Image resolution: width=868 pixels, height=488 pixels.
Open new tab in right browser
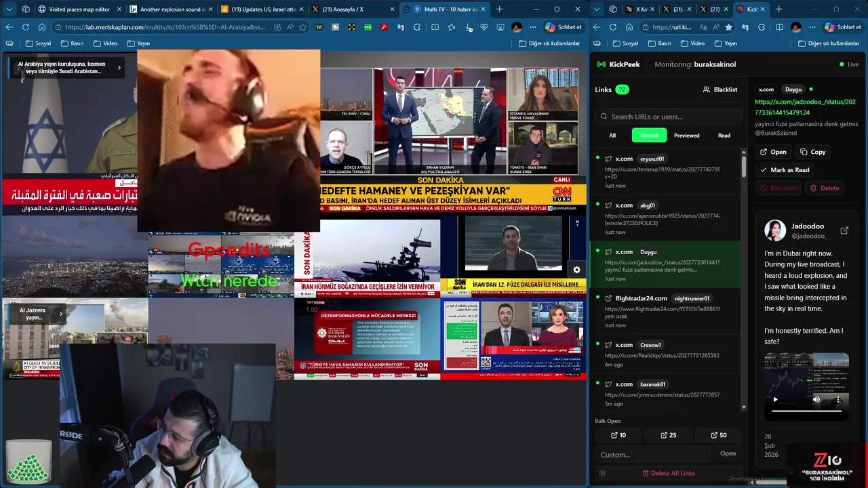[778, 9]
